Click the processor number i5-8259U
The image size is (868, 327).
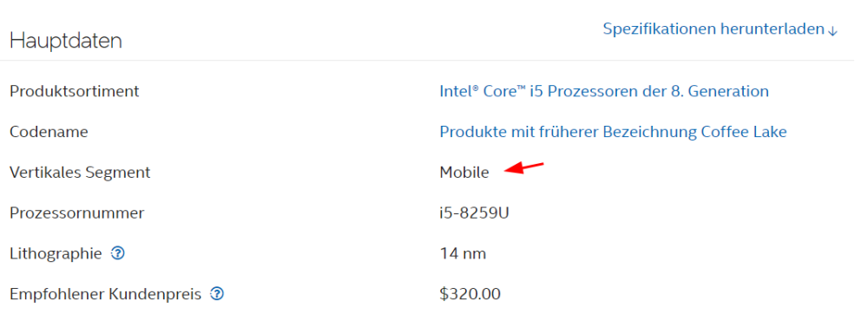pos(474,213)
